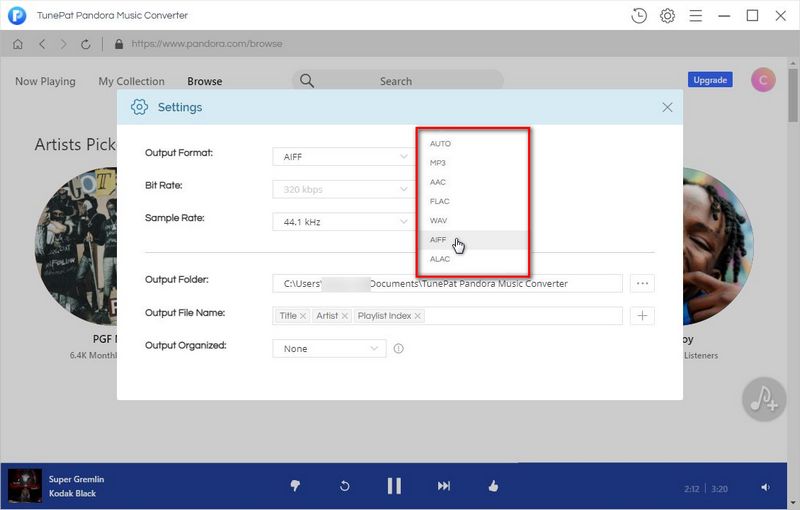Add a file name tag with plus button

click(642, 316)
